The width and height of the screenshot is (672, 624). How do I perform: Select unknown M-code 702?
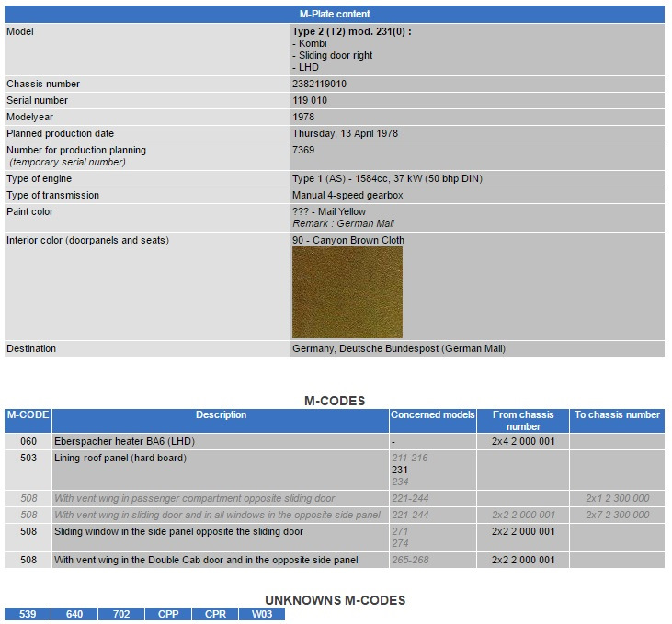pos(121,614)
